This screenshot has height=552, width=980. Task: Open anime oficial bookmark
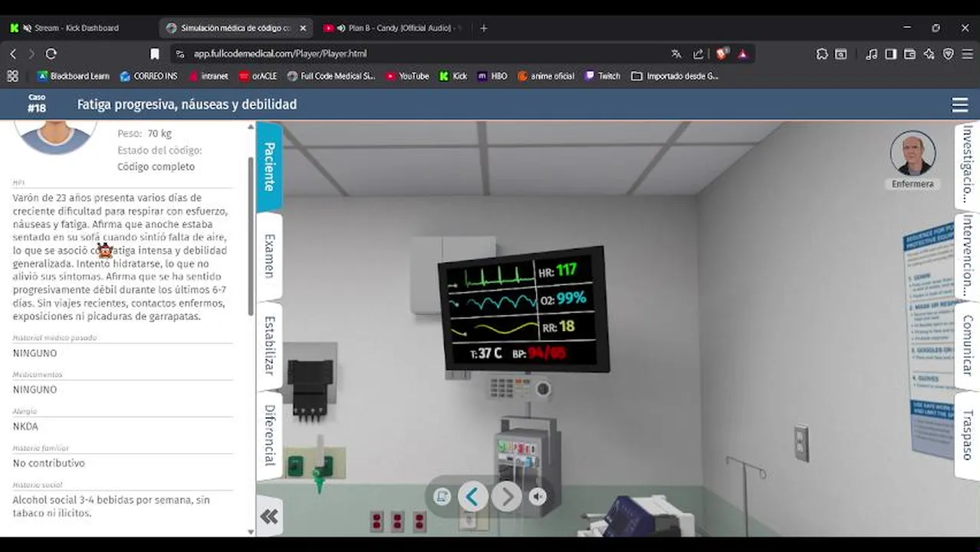546,76
